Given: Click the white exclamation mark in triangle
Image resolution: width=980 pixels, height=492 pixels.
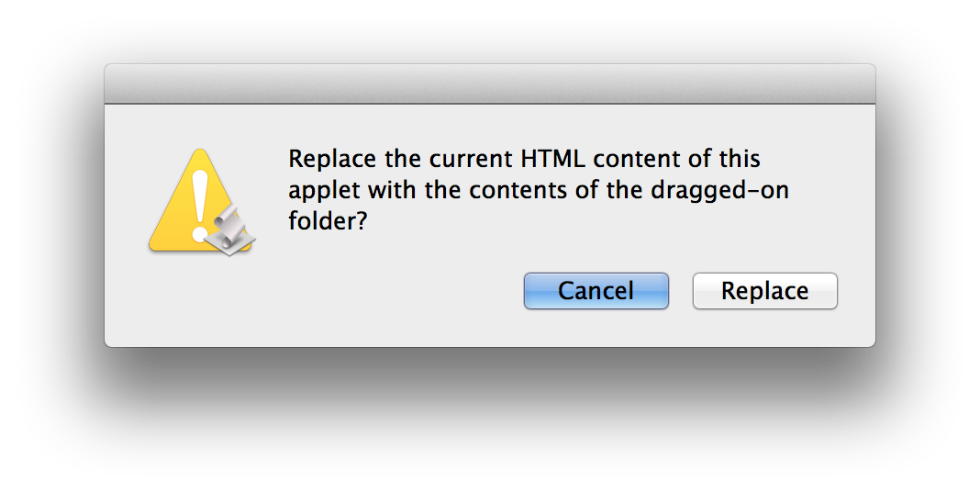Looking at the screenshot, I should coord(199,207).
